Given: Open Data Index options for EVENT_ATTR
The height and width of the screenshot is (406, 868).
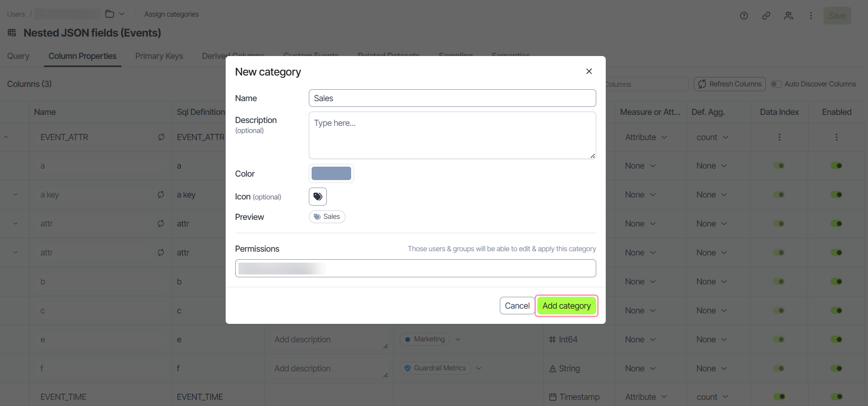Looking at the screenshot, I should tap(780, 137).
